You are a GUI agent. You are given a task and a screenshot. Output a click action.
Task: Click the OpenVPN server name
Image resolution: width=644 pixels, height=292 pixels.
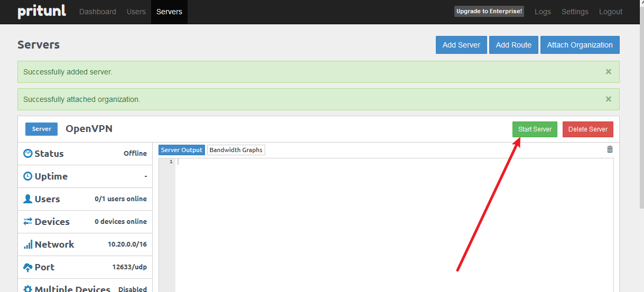pos(89,129)
